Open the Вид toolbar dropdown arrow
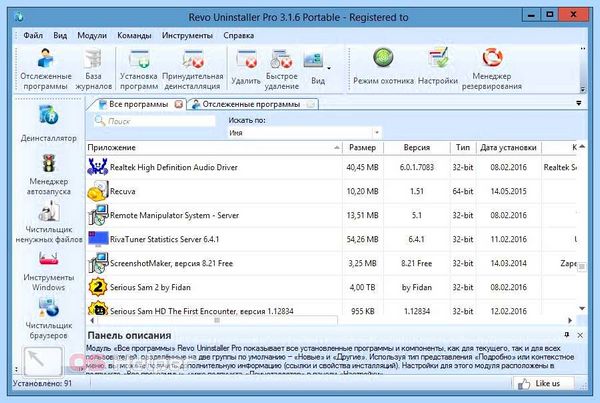Viewport: 600px width, 403px height. tap(329, 68)
